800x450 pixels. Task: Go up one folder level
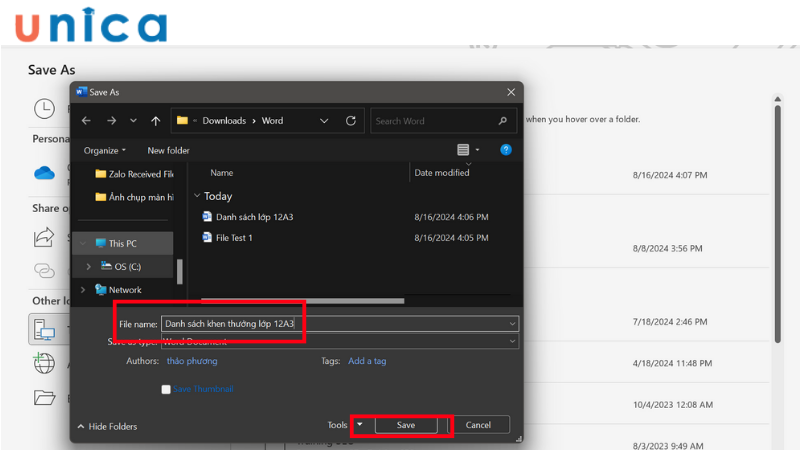point(155,121)
